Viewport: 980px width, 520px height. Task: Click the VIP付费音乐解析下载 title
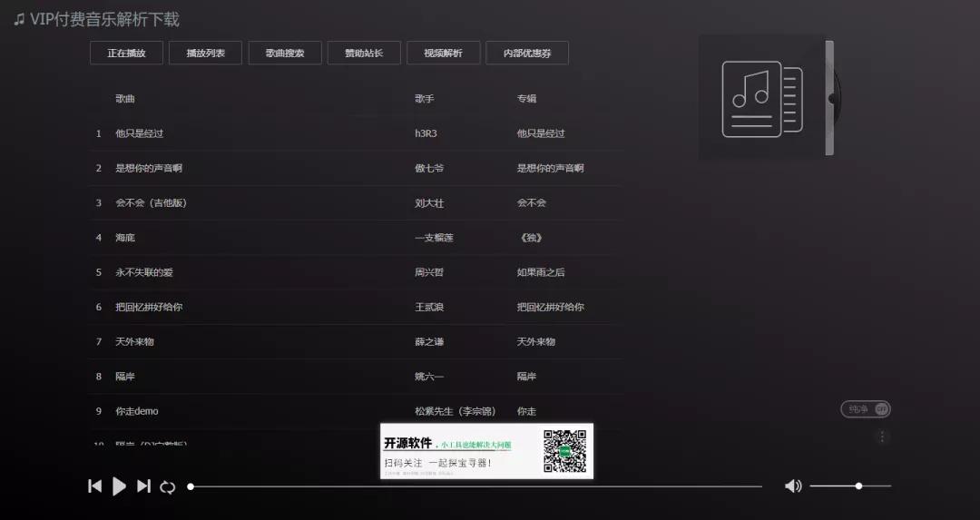[104, 19]
